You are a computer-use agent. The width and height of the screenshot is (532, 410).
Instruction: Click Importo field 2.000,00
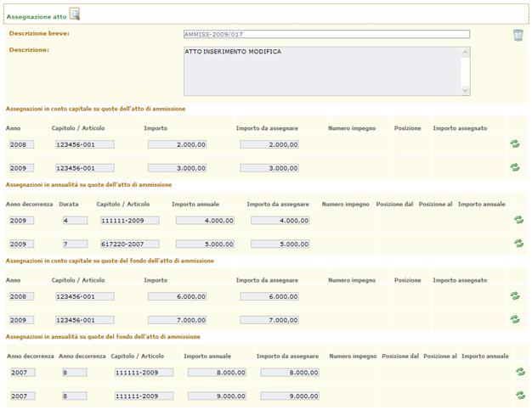(x=177, y=144)
